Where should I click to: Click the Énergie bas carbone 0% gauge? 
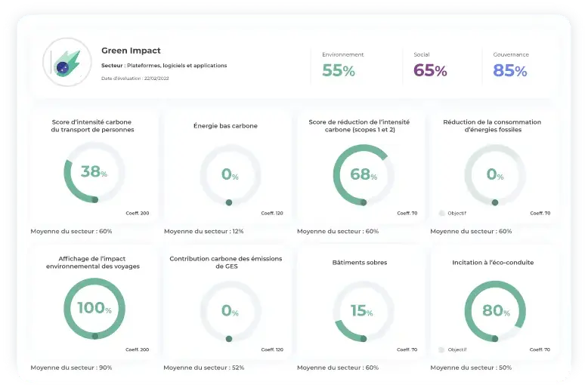click(229, 174)
